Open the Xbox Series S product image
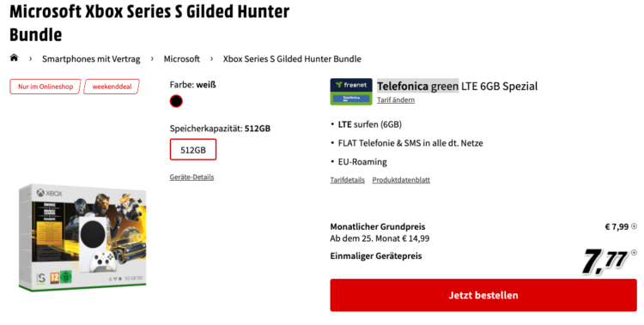This screenshot has height=325, width=644. (x=82, y=238)
